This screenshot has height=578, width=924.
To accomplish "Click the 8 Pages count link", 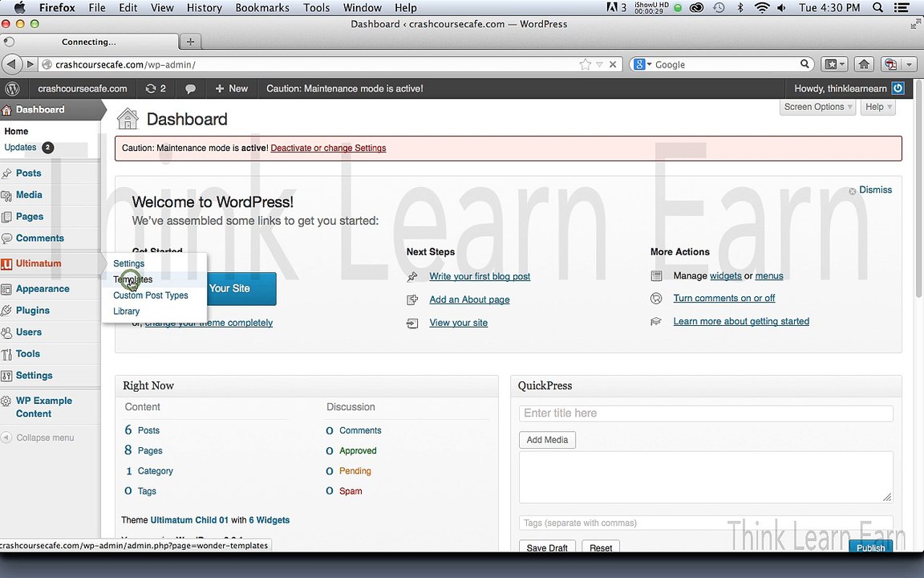I will pos(144,450).
